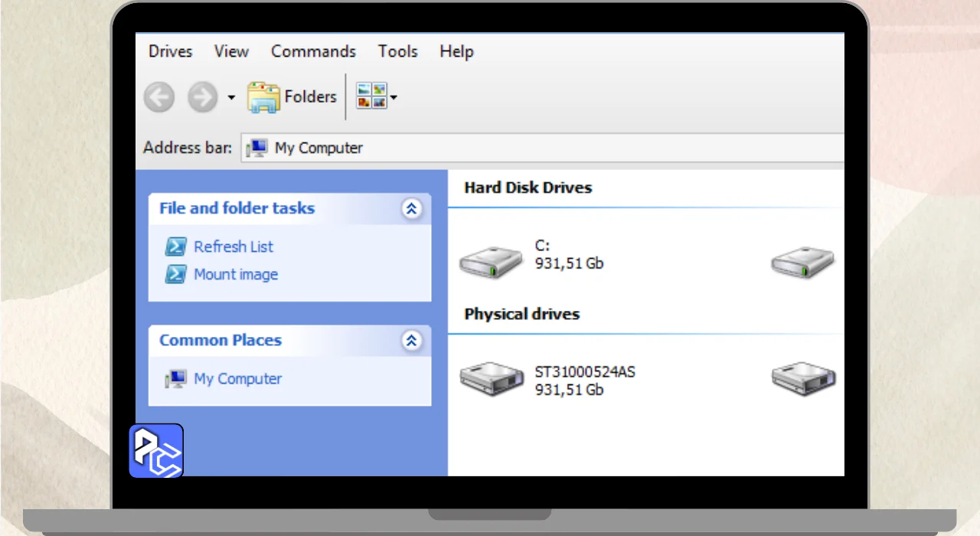
Task: Click the Physical drives group header
Action: (x=522, y=314)
